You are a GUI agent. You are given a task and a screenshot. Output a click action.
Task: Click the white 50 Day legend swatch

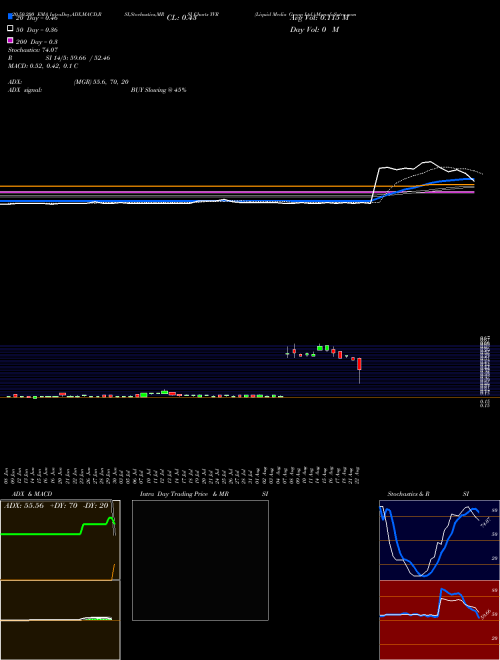(x=10, y=28)
